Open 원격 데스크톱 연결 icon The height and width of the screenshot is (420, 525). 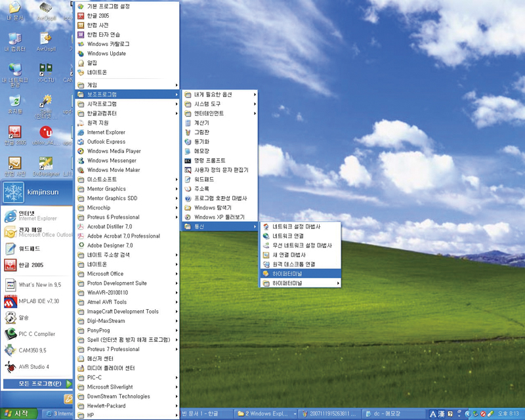266,264
